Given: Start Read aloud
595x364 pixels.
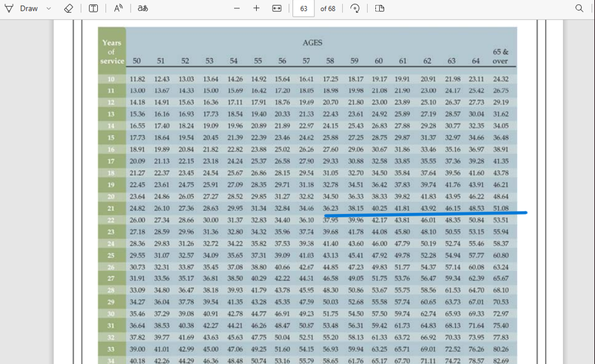Looking at the screenshot, I should coord(119,9).
